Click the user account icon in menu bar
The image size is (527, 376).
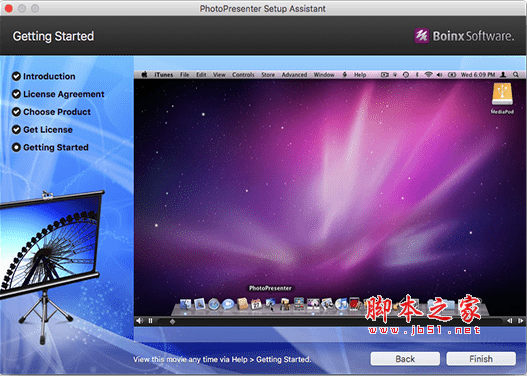(x=503, y=75)
